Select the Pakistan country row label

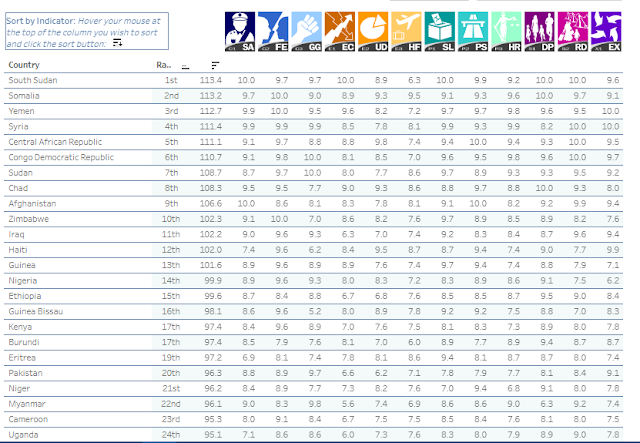point(25,373)
